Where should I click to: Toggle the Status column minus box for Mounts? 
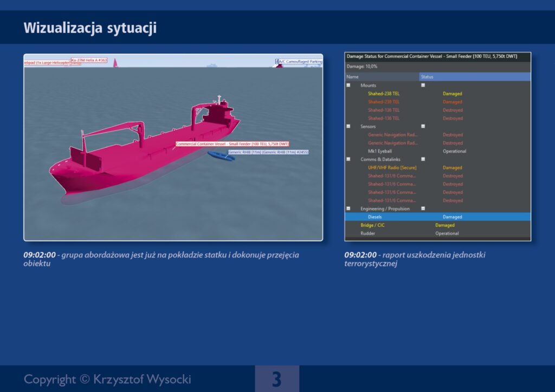pyautogui.click(x=423, y=86)
